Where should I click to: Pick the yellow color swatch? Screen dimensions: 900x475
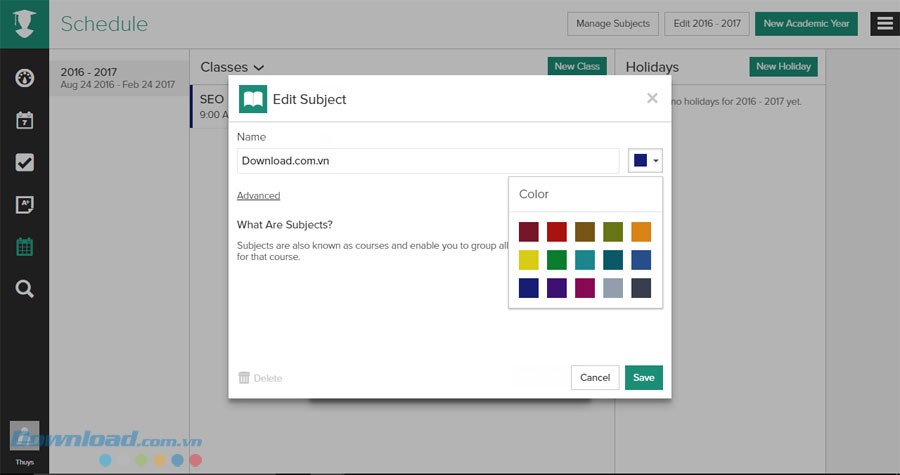click(529, 260)
